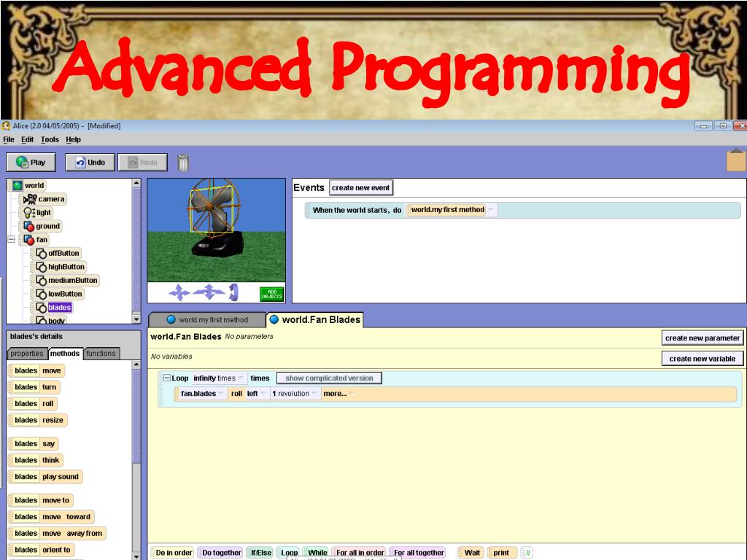Click the camera icon in tree
This screenshot has width=747, height=560.
[29, 199]
